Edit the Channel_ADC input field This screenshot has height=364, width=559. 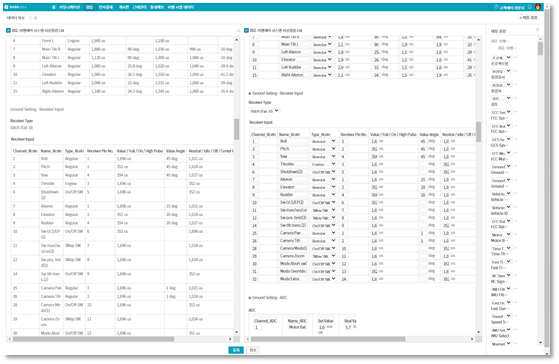258,327
